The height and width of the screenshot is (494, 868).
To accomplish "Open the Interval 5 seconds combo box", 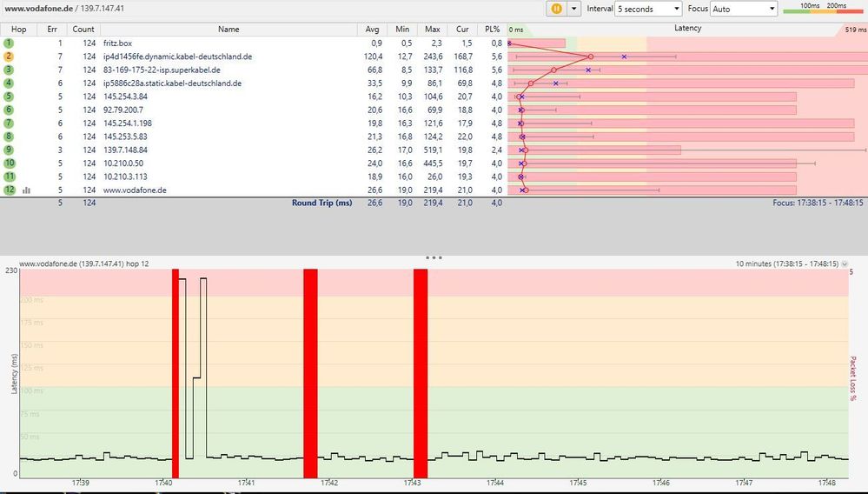I will [x=648, y=9].
